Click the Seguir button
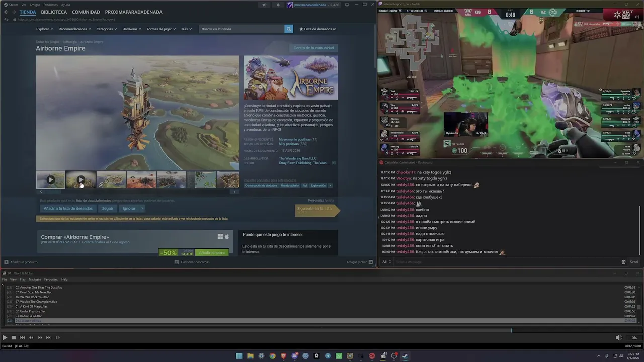The width and height of the screenshot is (644, 362). point(108,208)
